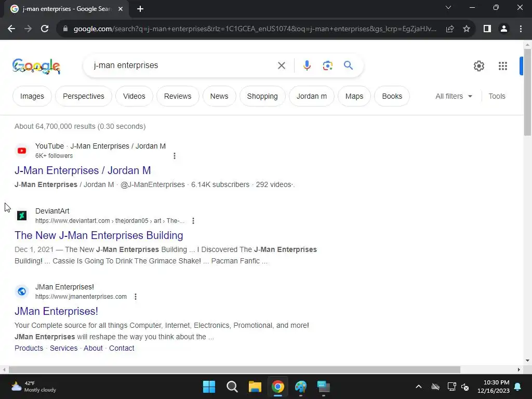Open the Google apps grid
Viewport: 532px width, 399px height.
click(503, 66)
